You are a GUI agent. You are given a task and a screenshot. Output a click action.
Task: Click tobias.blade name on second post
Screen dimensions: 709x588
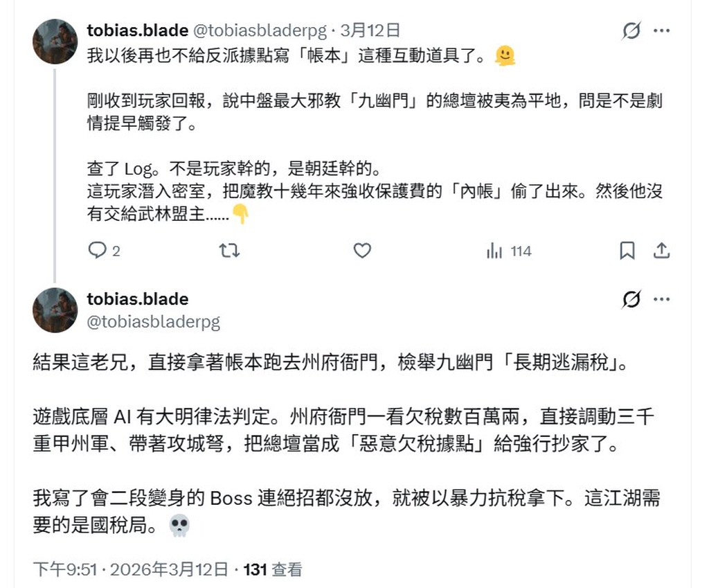137,299
